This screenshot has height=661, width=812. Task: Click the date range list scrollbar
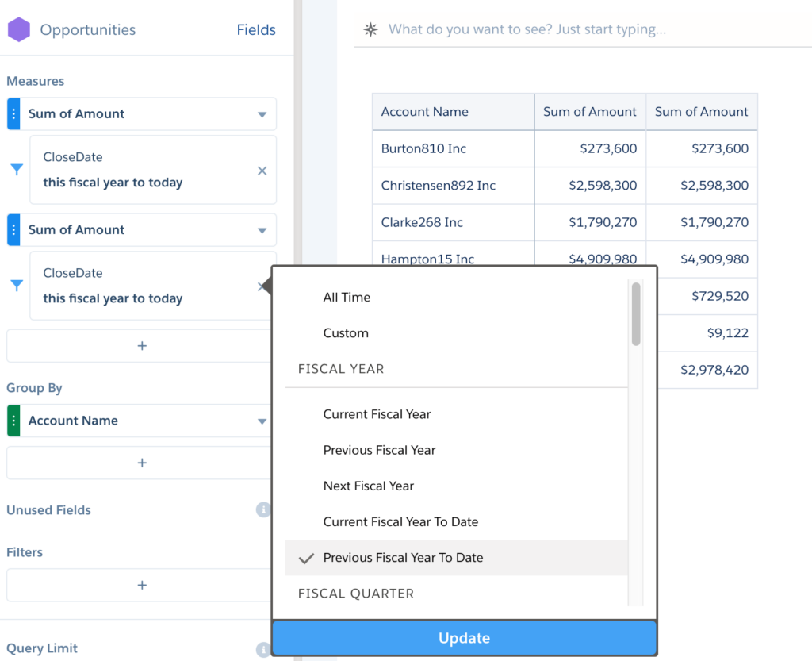coord(636,314)
